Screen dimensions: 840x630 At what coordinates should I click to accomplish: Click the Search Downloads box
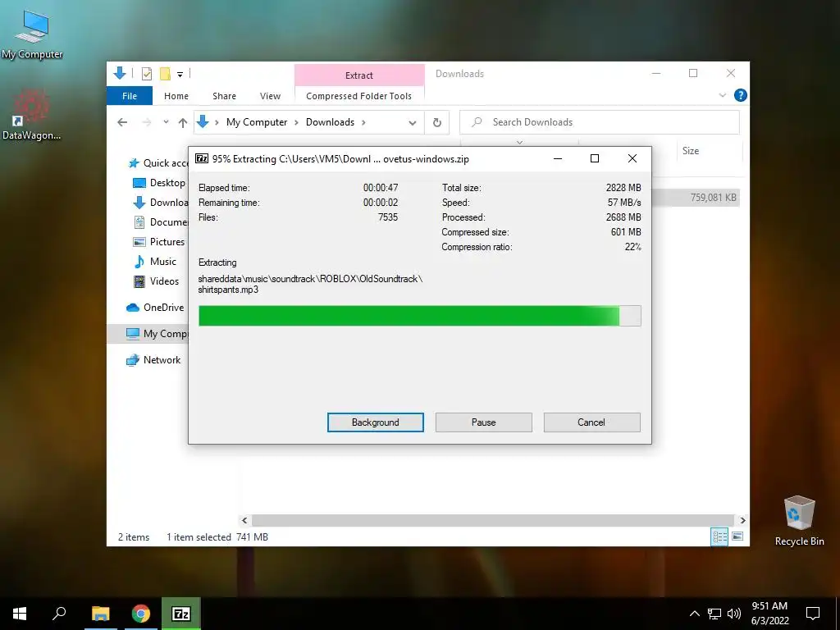pos(600,122)
